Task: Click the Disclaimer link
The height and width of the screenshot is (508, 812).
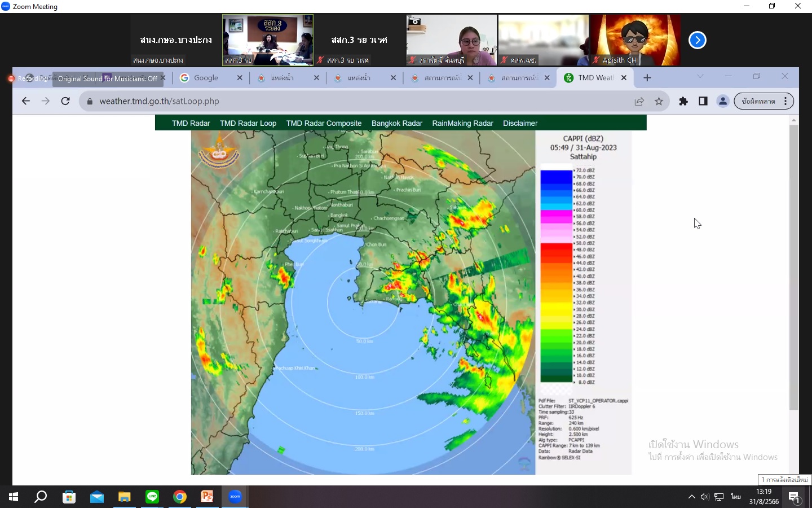Action: (x=520, y=123)
